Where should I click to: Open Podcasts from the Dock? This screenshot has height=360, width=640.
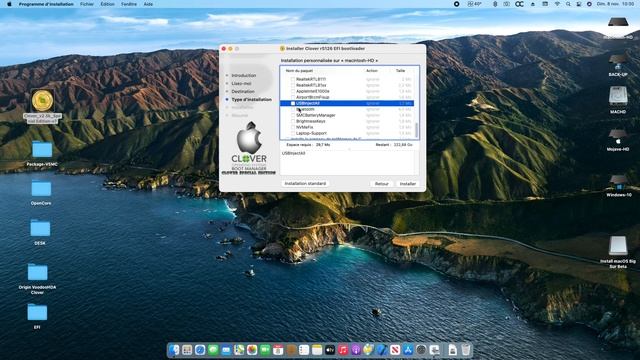(356, 350)
